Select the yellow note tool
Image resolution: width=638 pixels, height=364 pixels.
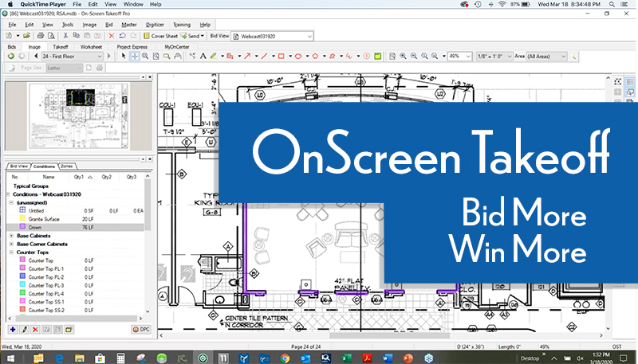tap(377, 56)
